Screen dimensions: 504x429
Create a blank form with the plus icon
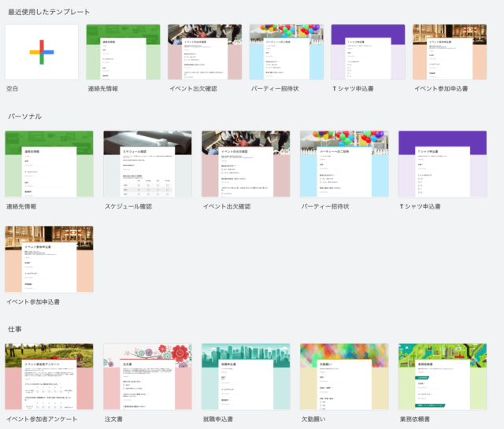coord(42,52)
